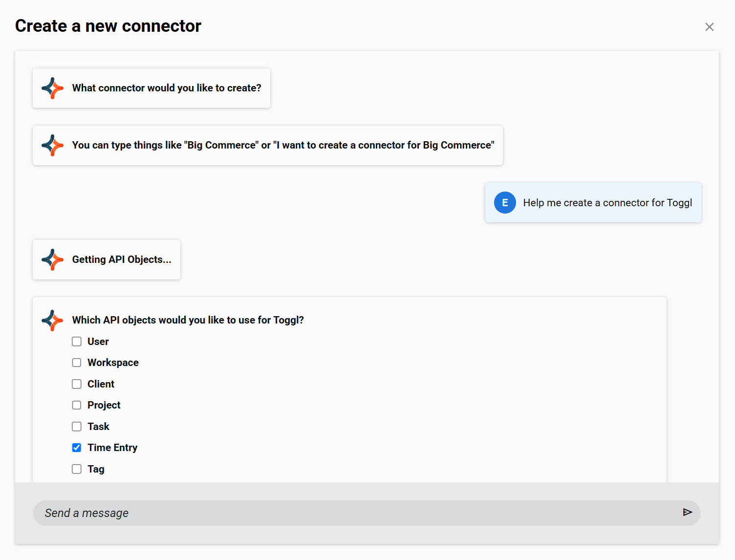Click the assistant icon beside Getting API Objects
This screenshot has height=560, width=735.
52,259
